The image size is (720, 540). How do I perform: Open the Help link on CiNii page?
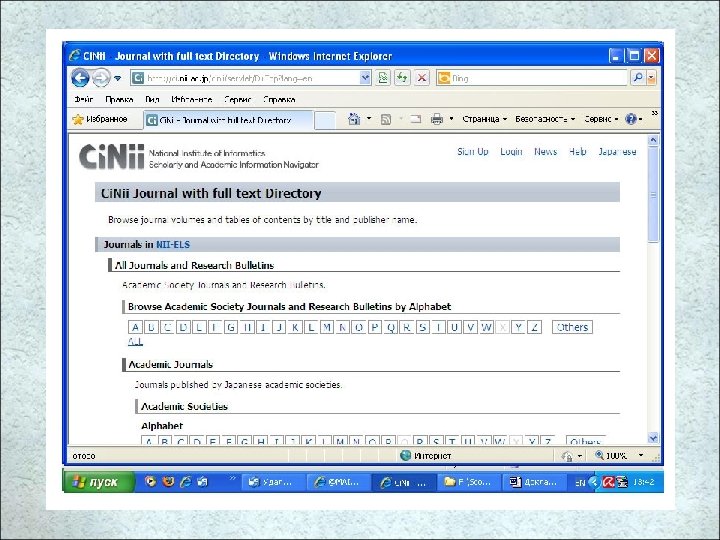point(577,152)
